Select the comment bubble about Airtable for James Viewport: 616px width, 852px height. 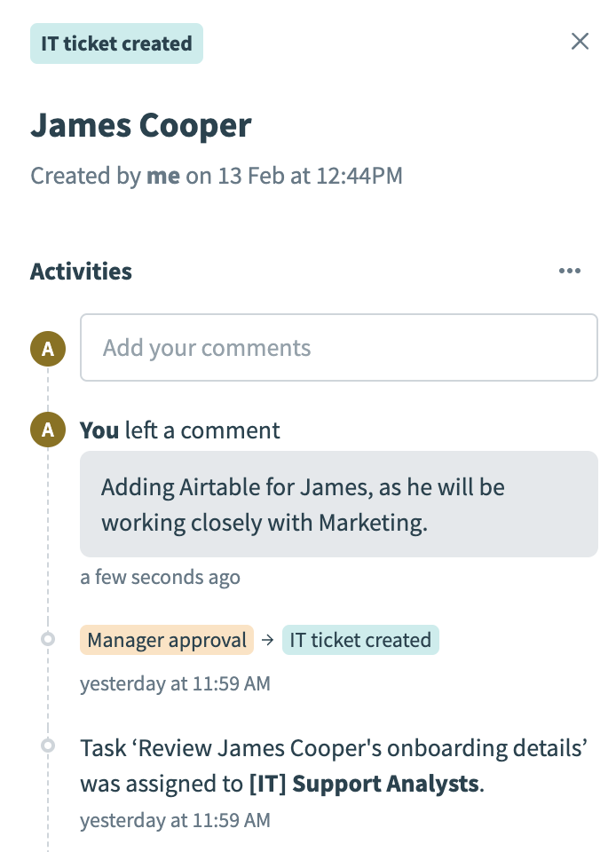[339, 503]
